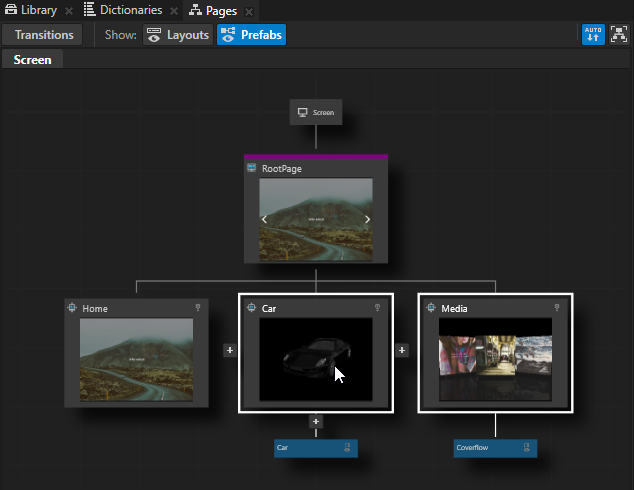
Task: Select the Screen breadcrumb button
Action: (x=32, y=59)
